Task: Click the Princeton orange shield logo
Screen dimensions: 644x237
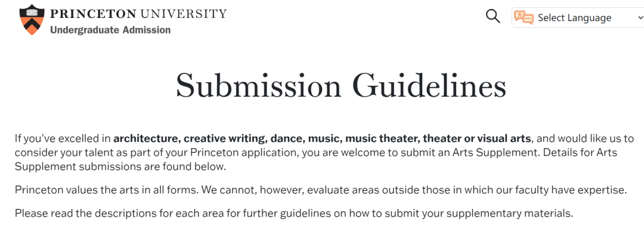Action: tap(32, 19)
